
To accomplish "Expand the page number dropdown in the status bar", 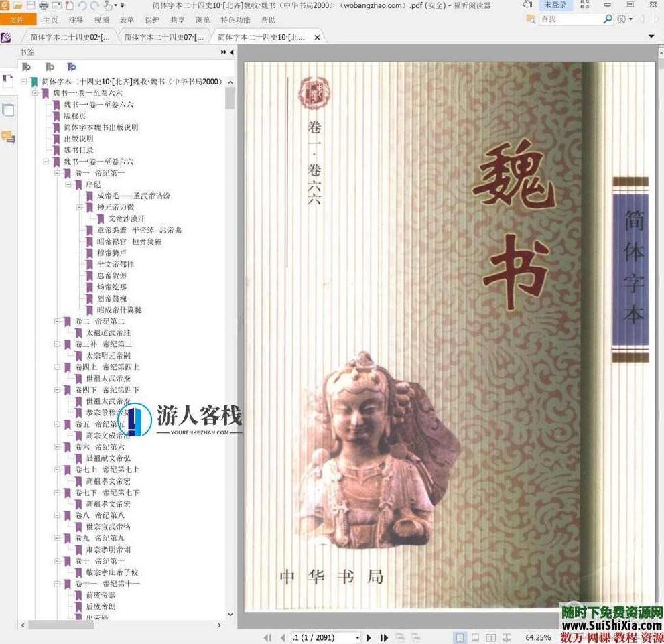I will point(358,637).
